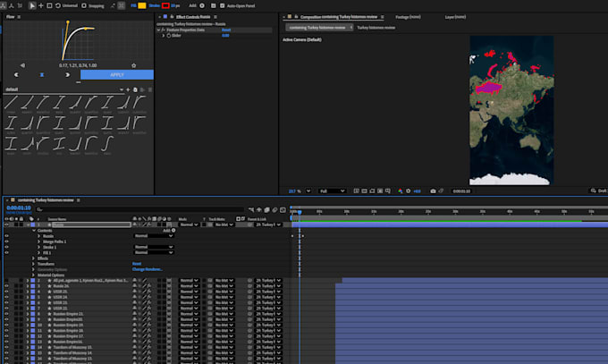Screen dimensions: 608x364
Task: Click Change Renderer link
Action: click(147, 269)
